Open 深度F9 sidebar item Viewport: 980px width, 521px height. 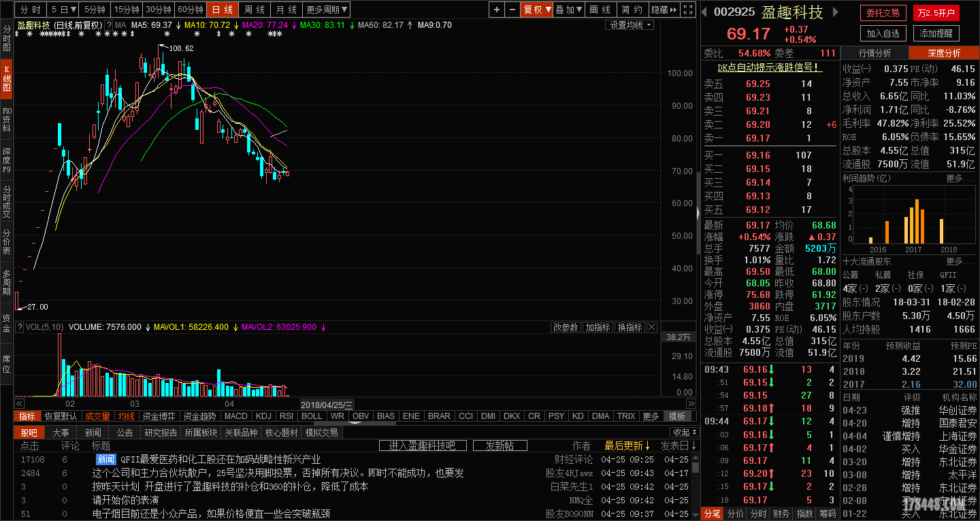coord(6,161)
